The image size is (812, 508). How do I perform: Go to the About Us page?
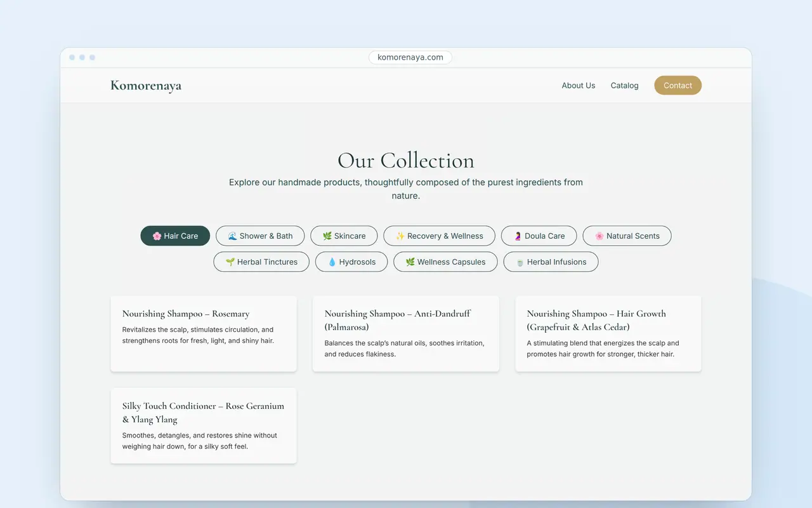pyautogui.click(x=579, y=85)
